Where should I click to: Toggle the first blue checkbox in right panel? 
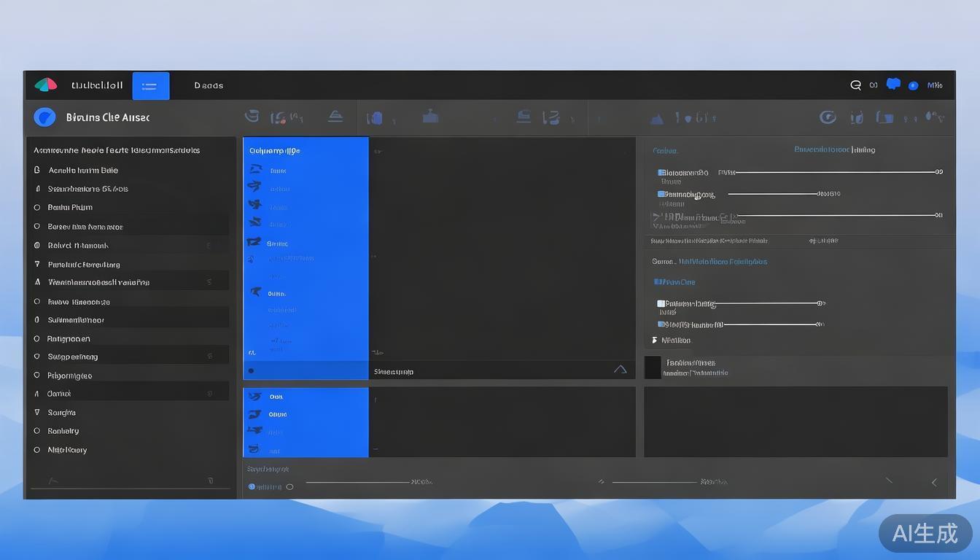click(661, 173)
